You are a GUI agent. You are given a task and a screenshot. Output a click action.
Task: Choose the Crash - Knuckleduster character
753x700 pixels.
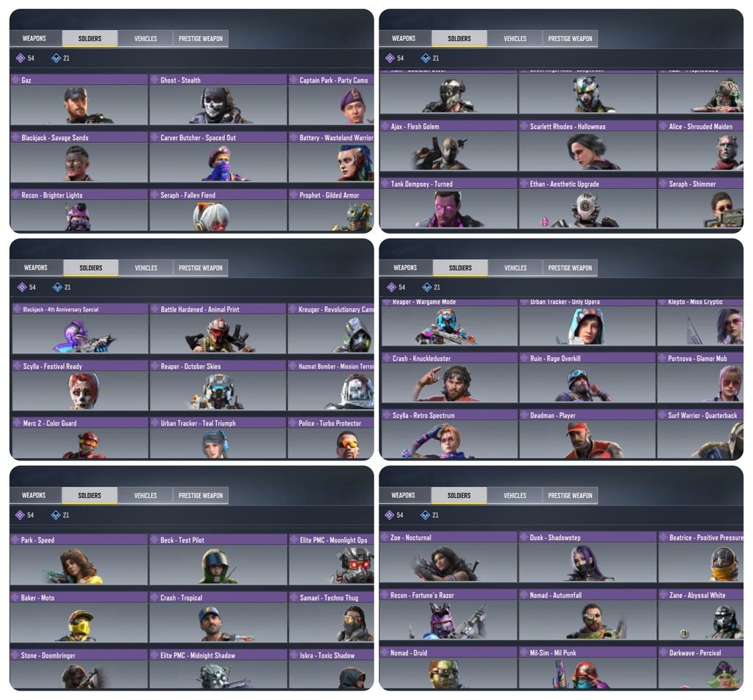click(x=450, y=378)
